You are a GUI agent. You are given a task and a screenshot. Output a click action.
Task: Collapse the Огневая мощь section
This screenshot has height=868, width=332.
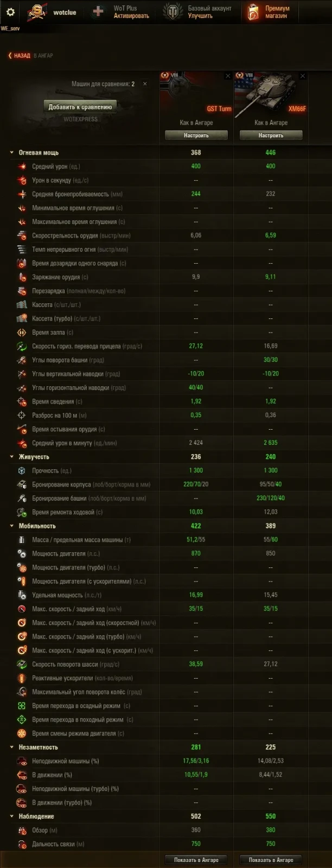point(11,153)
